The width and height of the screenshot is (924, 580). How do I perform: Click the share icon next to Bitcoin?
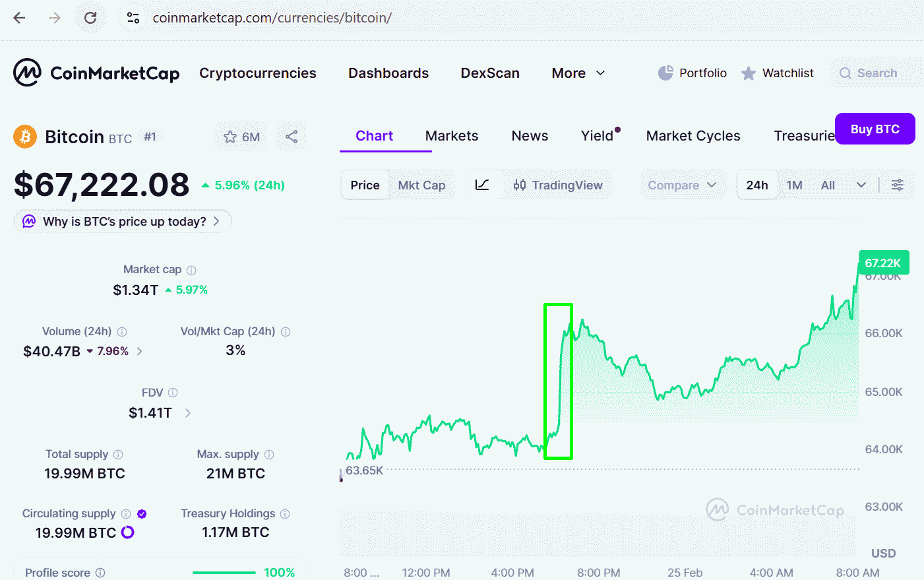click(x=292, y=137)
